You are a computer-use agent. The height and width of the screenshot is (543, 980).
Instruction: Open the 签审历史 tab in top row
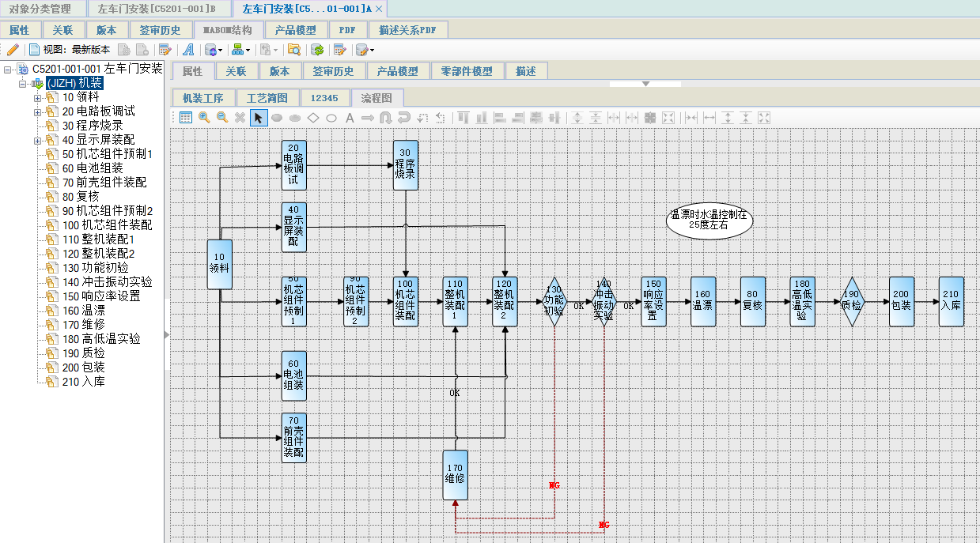click(x=160, y=30)
